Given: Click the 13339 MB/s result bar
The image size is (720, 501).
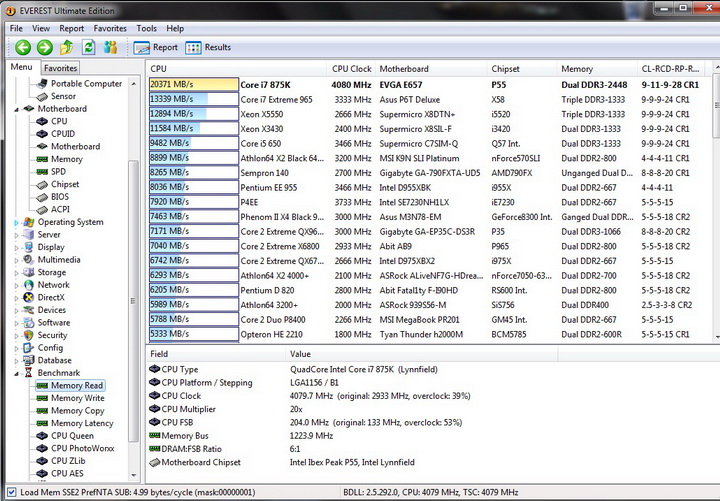Looking at the screenshot, I should [x=194, y=99].
